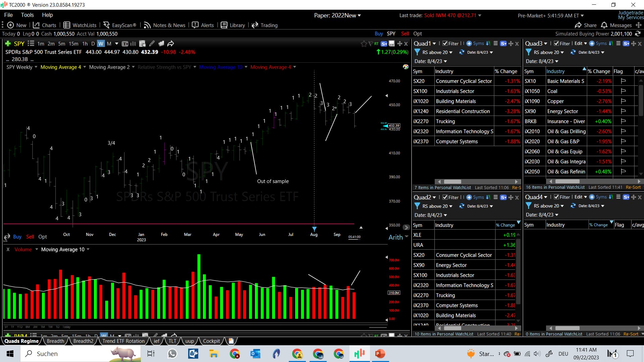Click Share button in top toolbar
The height and width of the screenshot is (362, 644).
point(586,25)
